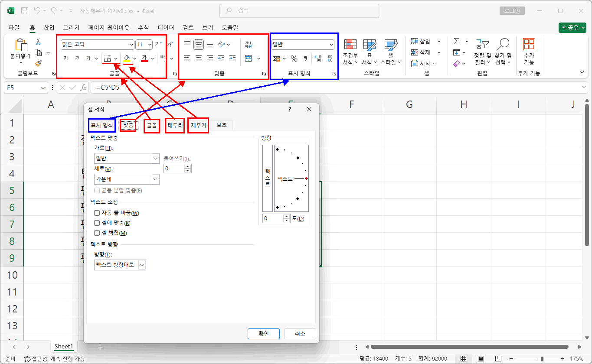Open the 파일 menu
Viewport: 592px width, 364px height.
click(x=14, y=27)
